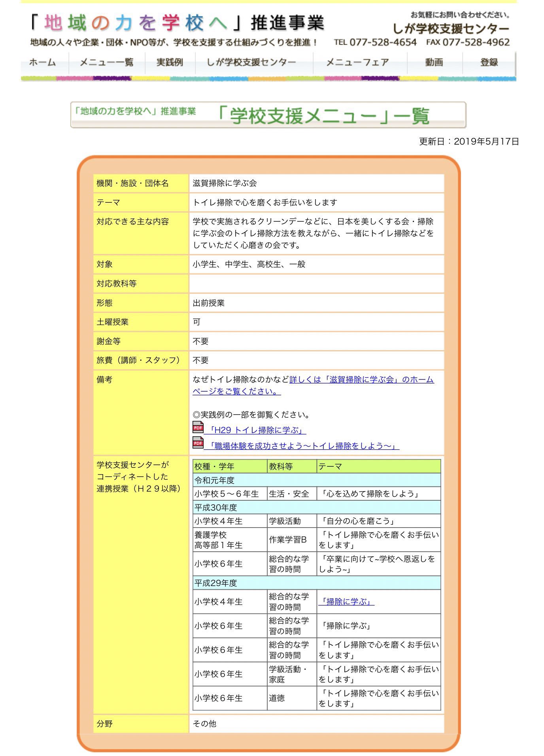Image resolution: width=544 pixels, height=756 pixels.
Task: Follow the 滋賀掃除に学ぶ会 ホームページ link
Action: click(x=313, y=385)
